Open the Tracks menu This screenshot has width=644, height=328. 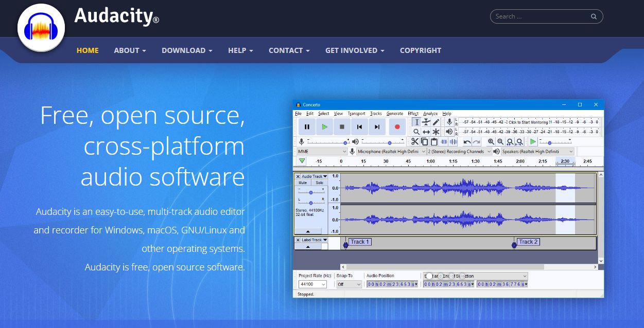click(376, 114)
